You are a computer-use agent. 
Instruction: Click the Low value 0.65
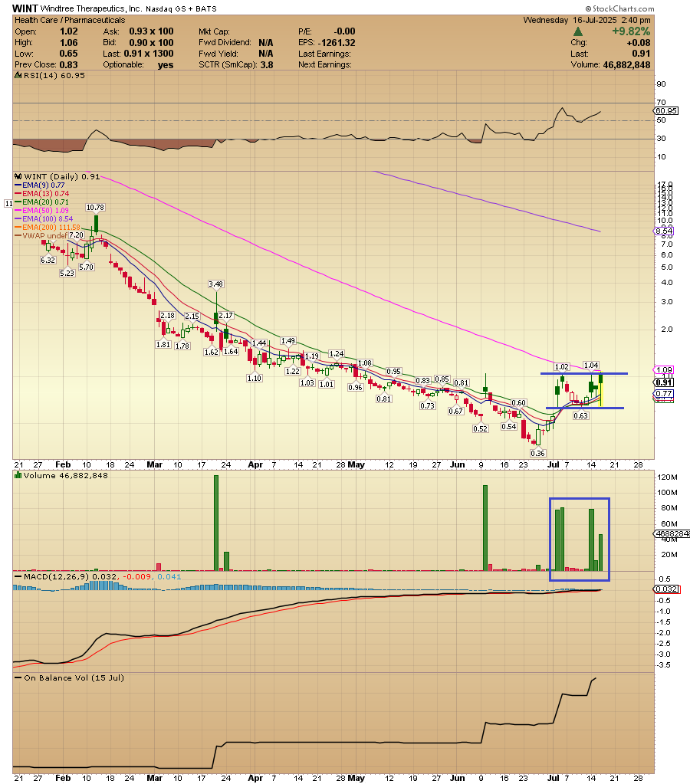pyautogui.click(x=68, y=54)
